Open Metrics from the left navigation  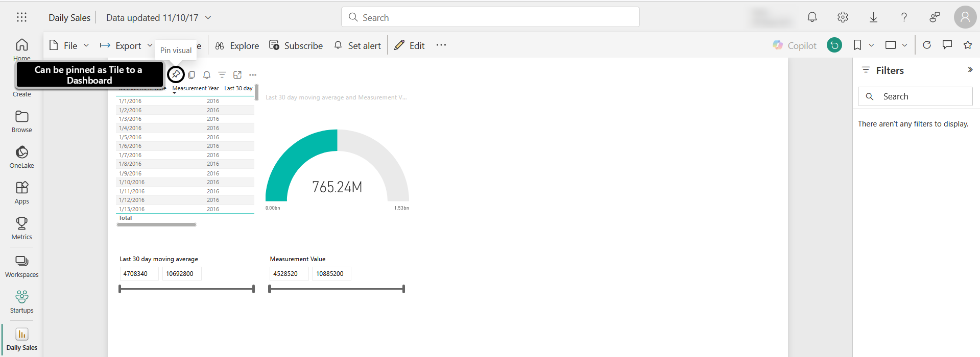coord(21,228)
